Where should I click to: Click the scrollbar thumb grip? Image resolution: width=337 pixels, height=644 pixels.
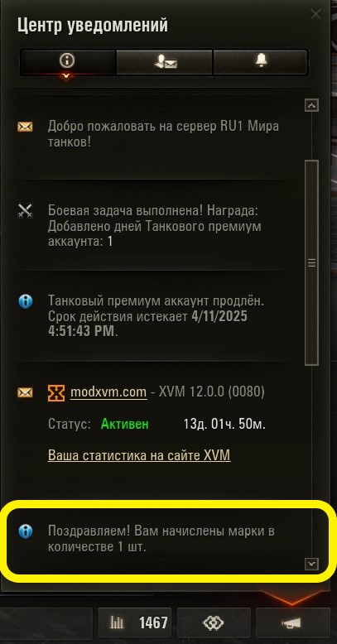coord(312,263)
